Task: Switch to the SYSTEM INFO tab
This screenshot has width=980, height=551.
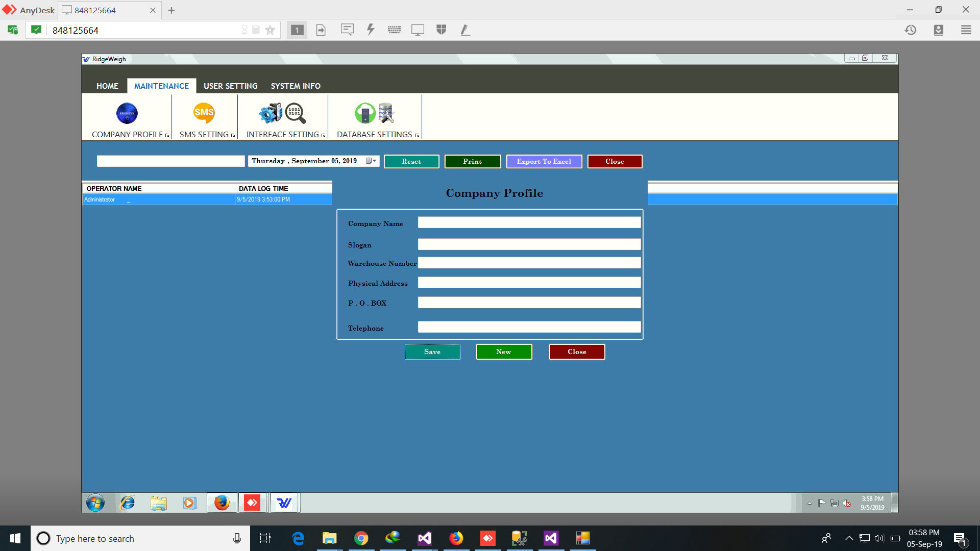Action: 295,86
